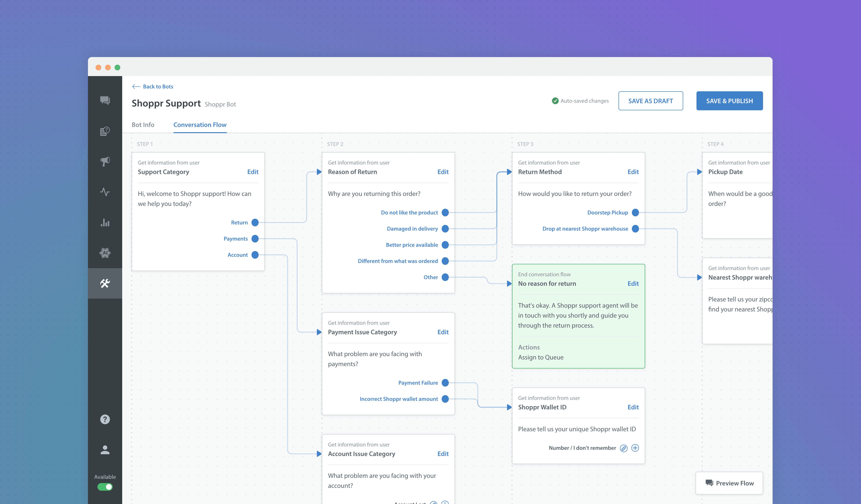Click the STEP 3 column label
The width and height of the screenshot is (861, 504).
click(525, 144)
